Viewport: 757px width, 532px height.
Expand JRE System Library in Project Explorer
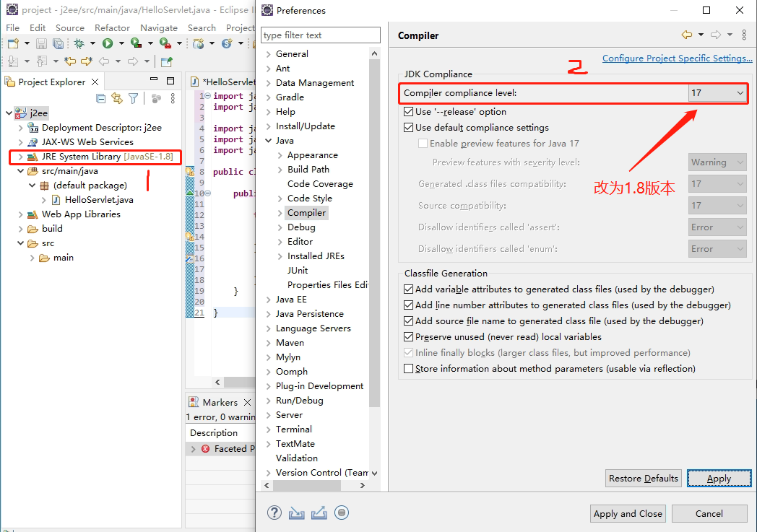[20, 157]
